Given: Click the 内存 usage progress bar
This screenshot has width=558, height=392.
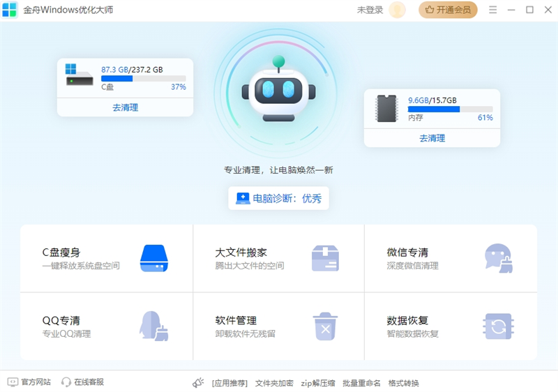Looking at the screenshot, I should click(x=450, y=110).
